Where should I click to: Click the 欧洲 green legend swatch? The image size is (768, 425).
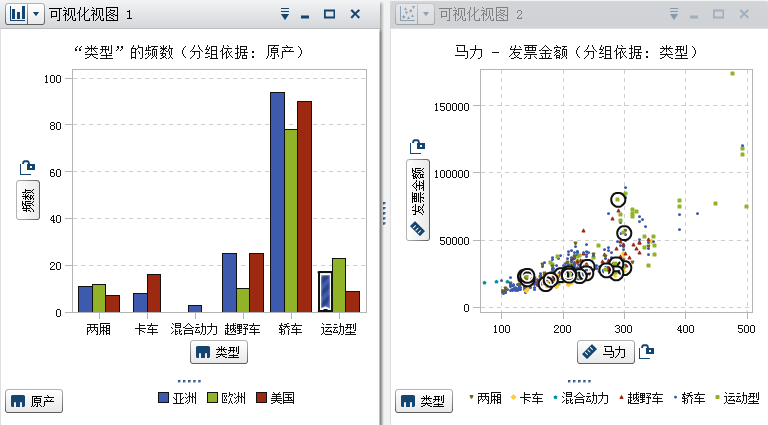212,398
